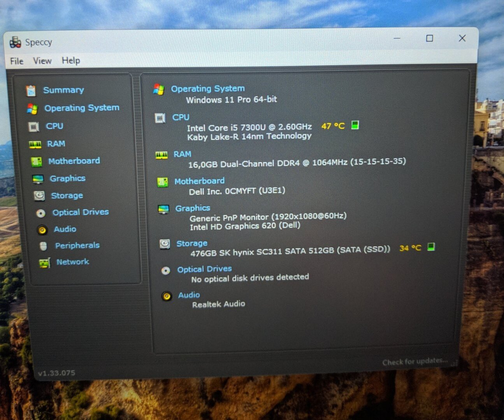Viewport: 504px width, 420px height.
Task: Click the Storage heading in summary panel
Action: coord(192,243)
